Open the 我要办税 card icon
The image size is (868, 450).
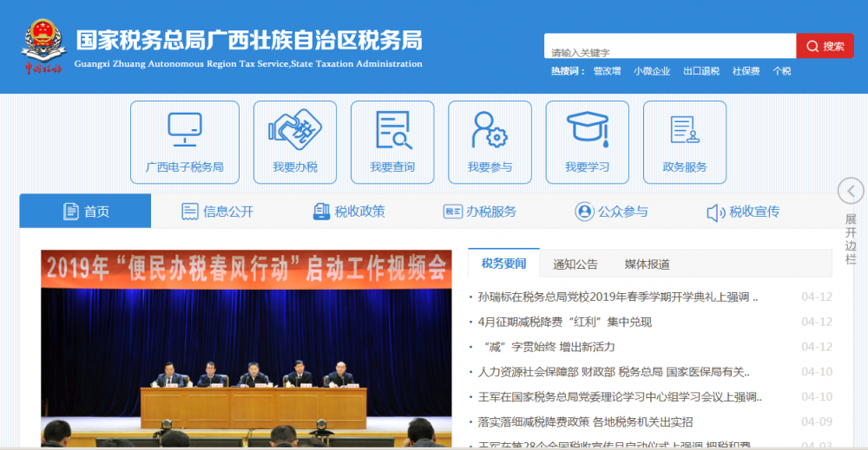(x=294, y=129)
